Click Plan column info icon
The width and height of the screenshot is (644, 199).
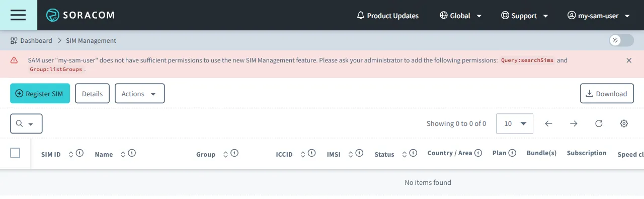[x=512, y=153]
